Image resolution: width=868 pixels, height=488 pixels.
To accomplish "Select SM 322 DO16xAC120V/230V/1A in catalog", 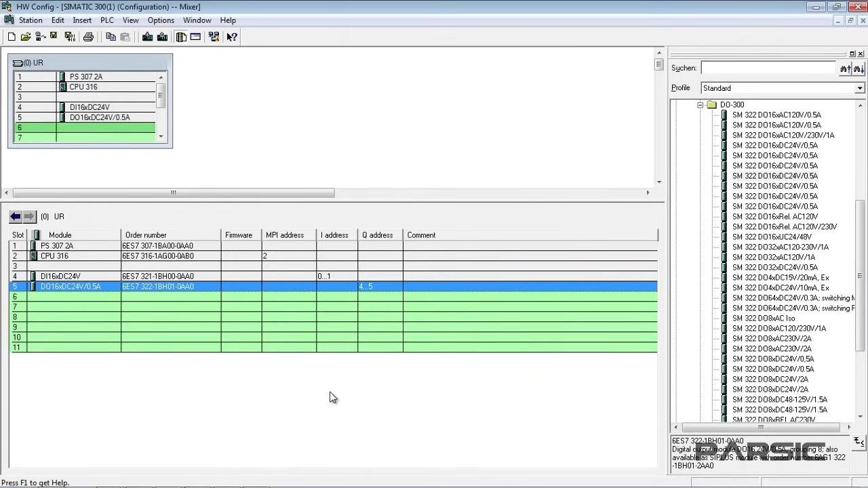I will [x=783, y=135].
